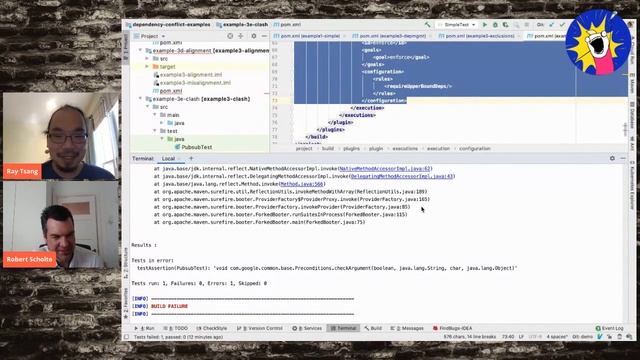640x360 pixels.
Task: Collapse the example-3e-clash module
Action: pyautogui.click(x=140, y=99)
